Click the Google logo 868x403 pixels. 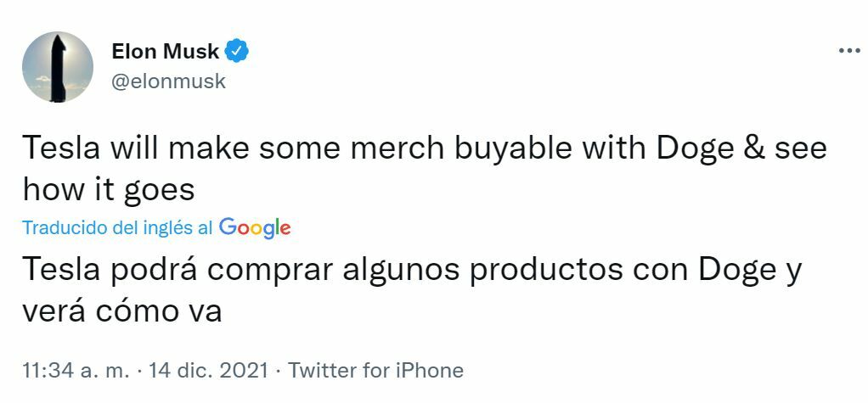pos(255,227)
